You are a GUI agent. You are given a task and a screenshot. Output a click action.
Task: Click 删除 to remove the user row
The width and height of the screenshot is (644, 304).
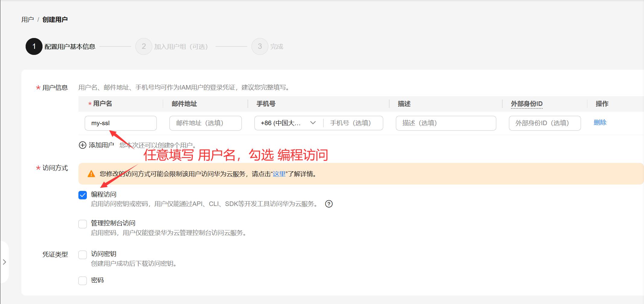[x=600, y=122]
